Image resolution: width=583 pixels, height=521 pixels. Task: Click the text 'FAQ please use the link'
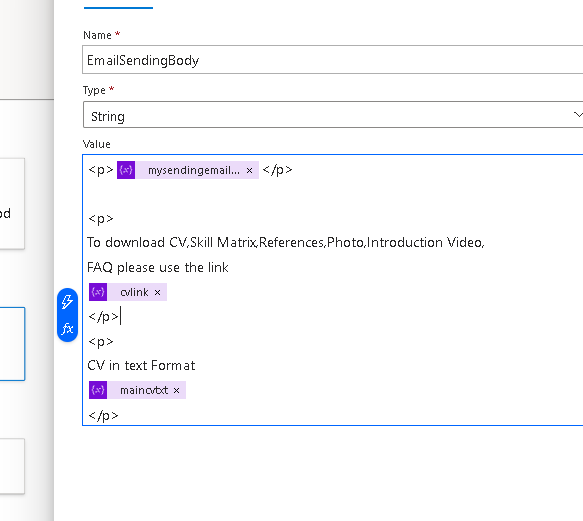click(158, 267)
